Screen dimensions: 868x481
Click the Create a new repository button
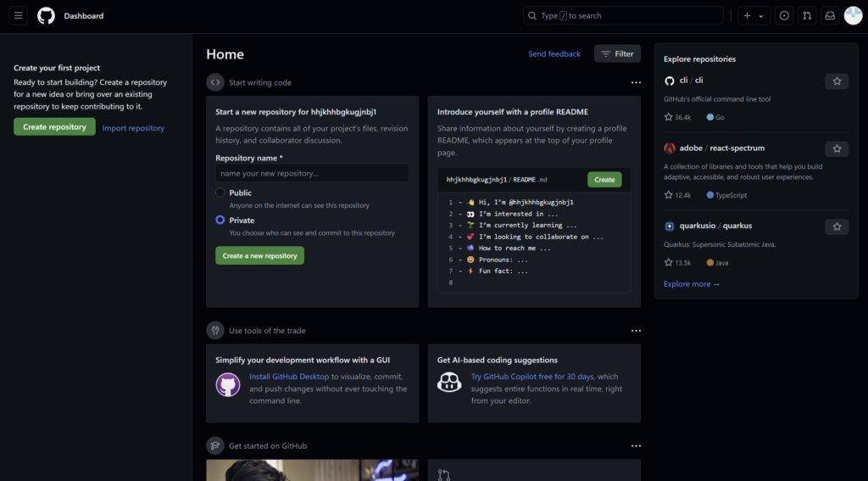point(259,255)
